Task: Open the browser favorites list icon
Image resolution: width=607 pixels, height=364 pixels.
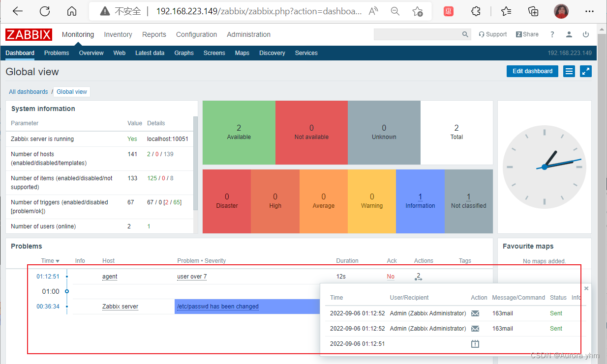Action: [506, 11]
